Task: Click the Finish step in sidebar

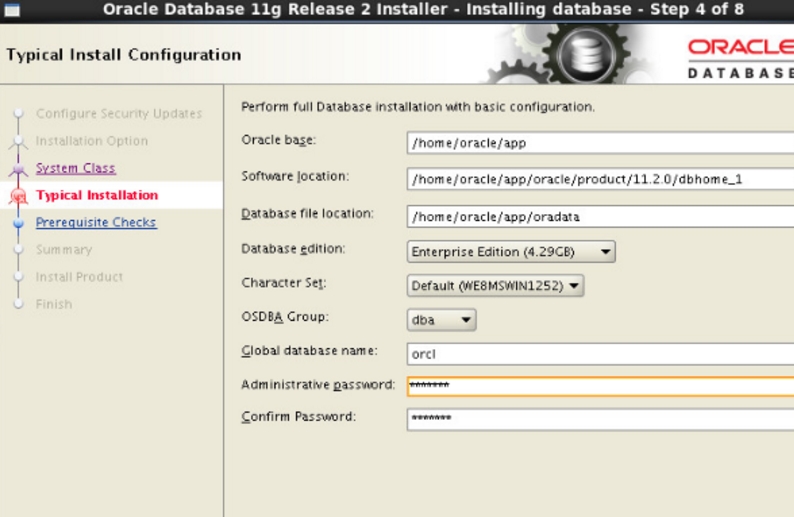Action: pyautogui.click(x=54, y=304)
